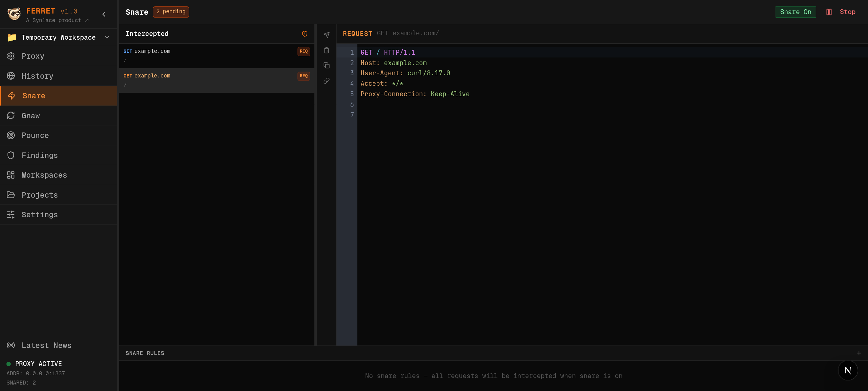Click the Findings shield icon

(11, 155)
